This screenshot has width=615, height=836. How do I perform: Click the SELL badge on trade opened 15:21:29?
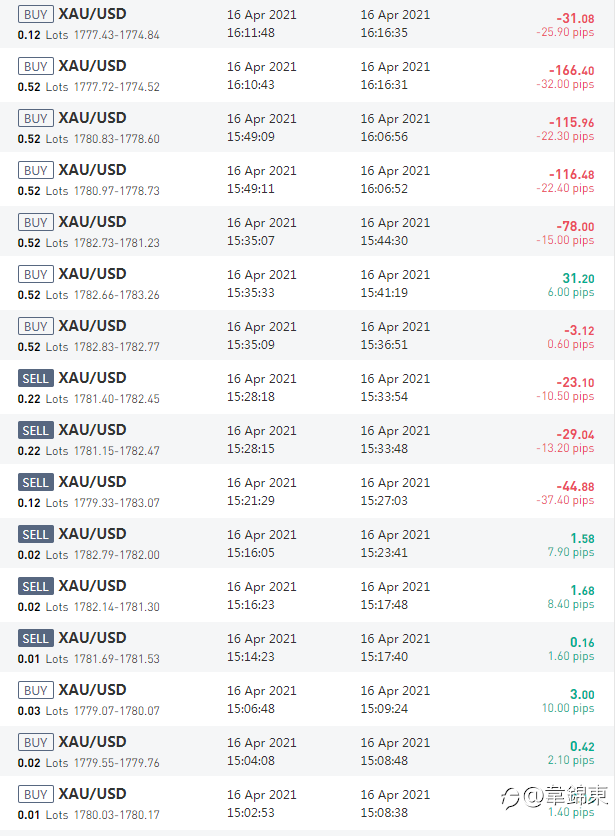(x=36, y=482)
